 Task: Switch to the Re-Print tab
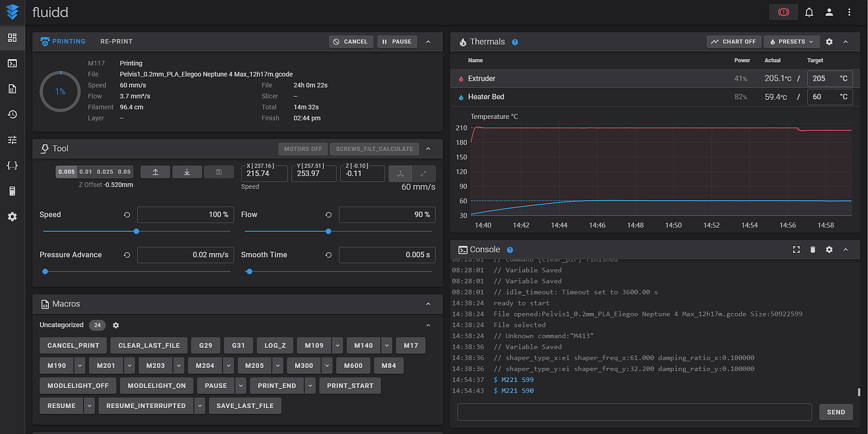point(116,42)
